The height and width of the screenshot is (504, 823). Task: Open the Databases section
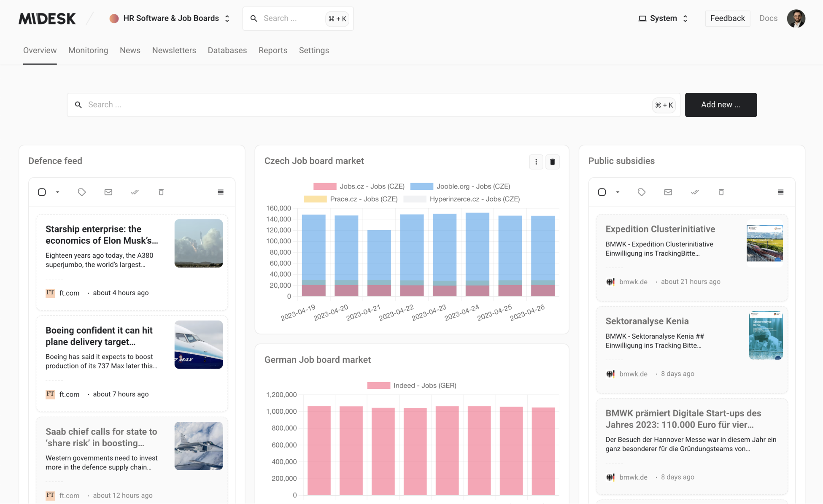point(227,50)
